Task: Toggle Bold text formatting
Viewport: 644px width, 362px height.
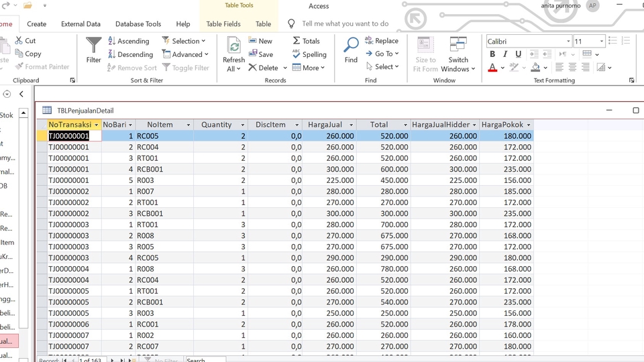Action: coord(492,54)
